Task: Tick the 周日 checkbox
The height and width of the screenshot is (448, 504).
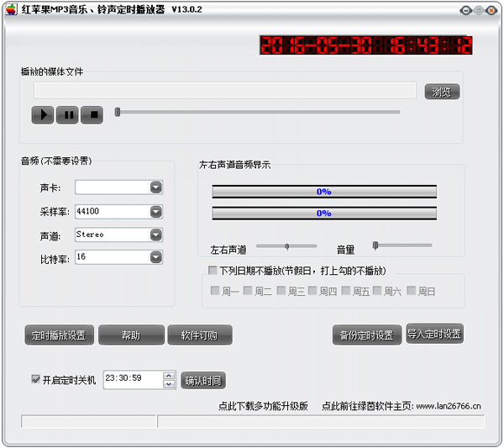Action: tap(412, 291)
